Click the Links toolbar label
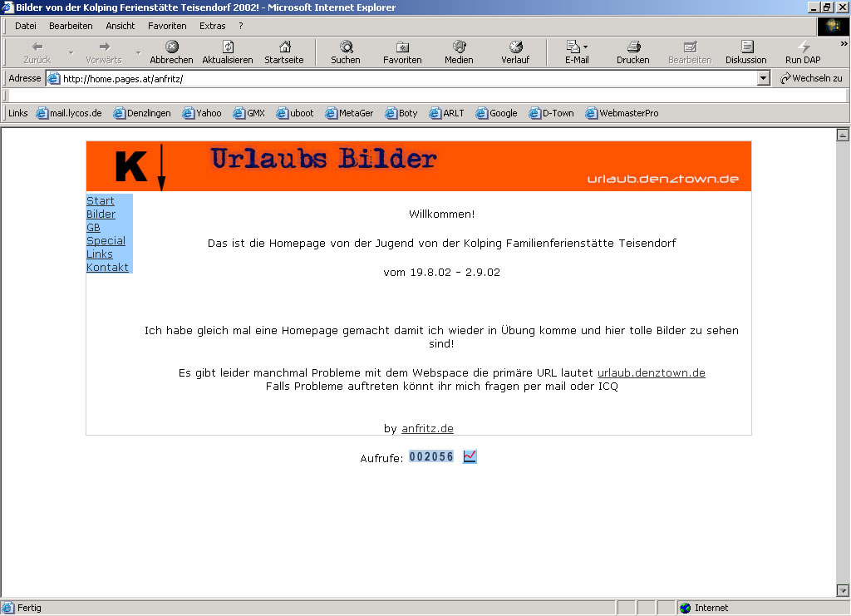Image resolution: width=851 pixels, height=616 pixels. pyautogui.click(x=18, y=113)
